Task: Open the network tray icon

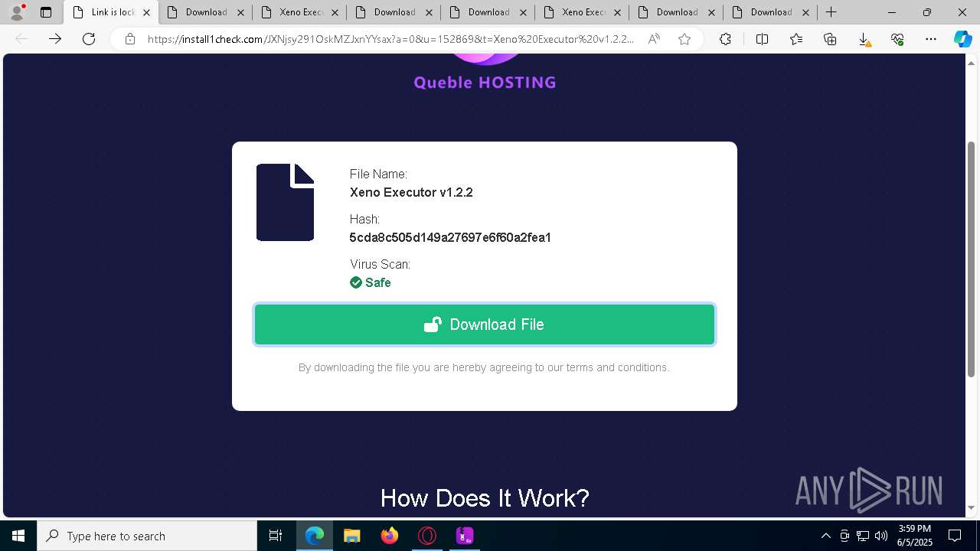Action: (863, 536)
